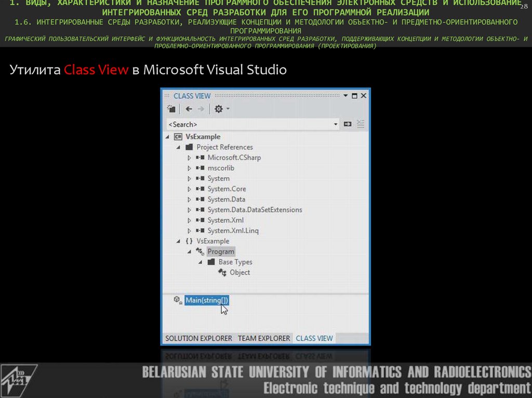Click the C# project icon beside VsExample

click(178, 136)
